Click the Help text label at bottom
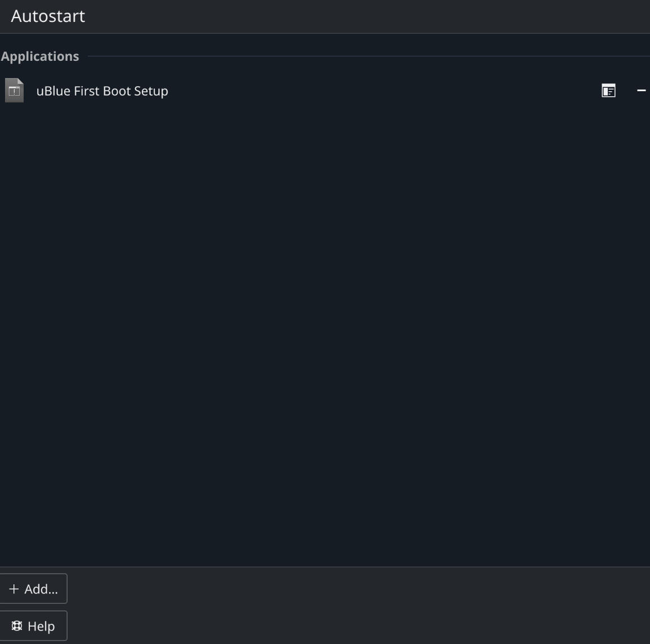650x644 pixels. (x=41, y=626)
